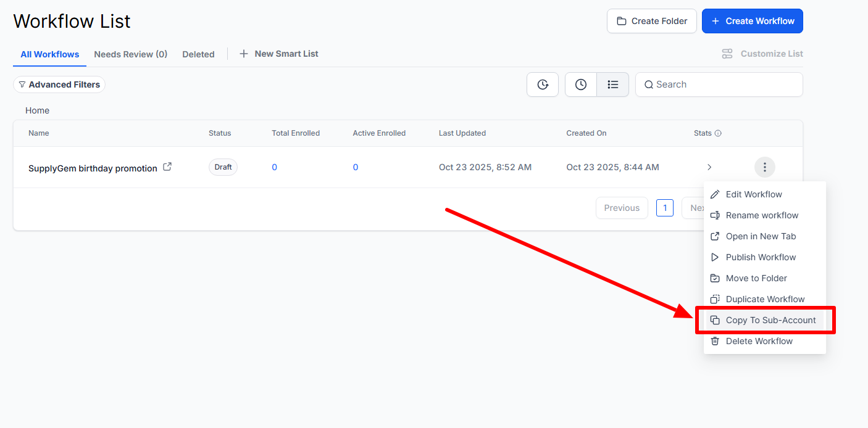
Task: Open SupplyGem workflow via external link icon
Action: click(167, 167)
